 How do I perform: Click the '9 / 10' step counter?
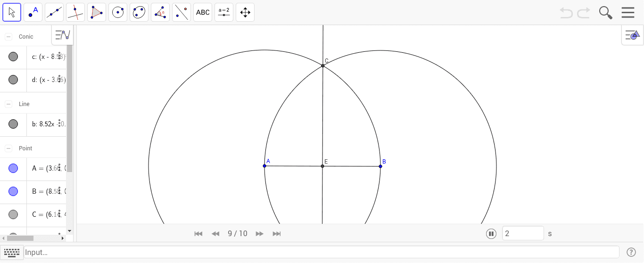[237, 234]
